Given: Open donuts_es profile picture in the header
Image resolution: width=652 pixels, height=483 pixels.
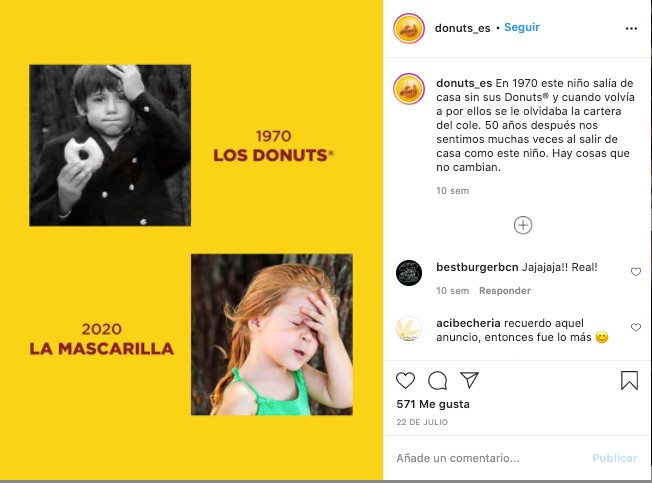Looking at the screenshot, I should pyautogui.click(x=409, y=28).
